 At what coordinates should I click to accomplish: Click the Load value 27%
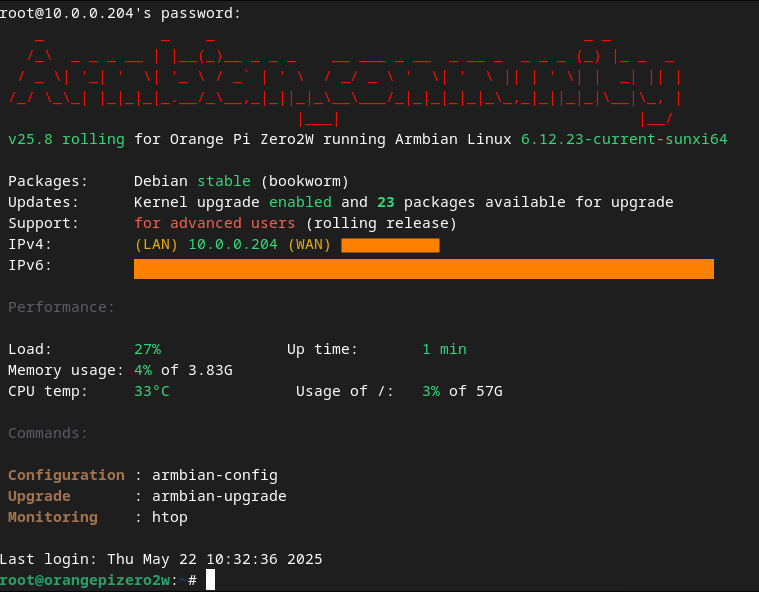tap(148, 349)
